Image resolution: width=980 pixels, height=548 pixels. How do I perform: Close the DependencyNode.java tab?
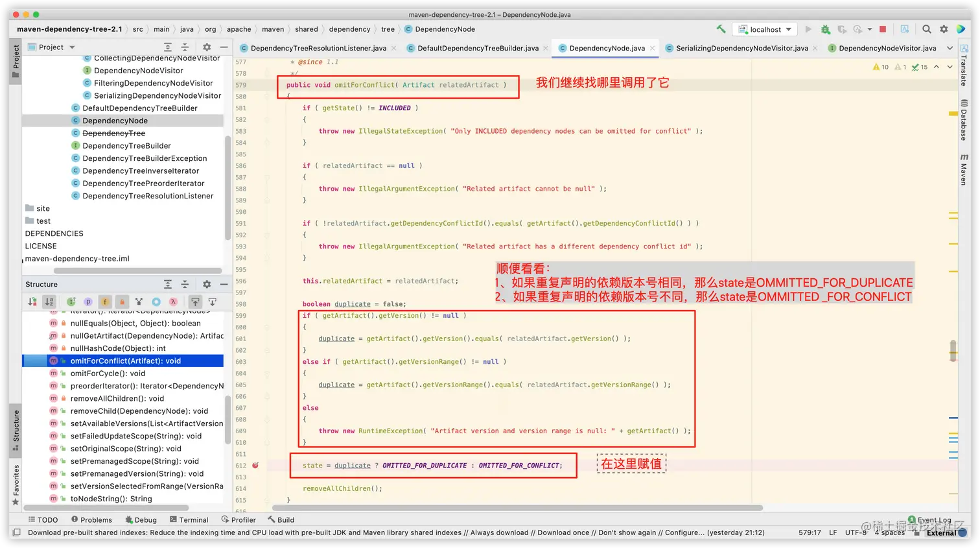[x=652, y=48]
